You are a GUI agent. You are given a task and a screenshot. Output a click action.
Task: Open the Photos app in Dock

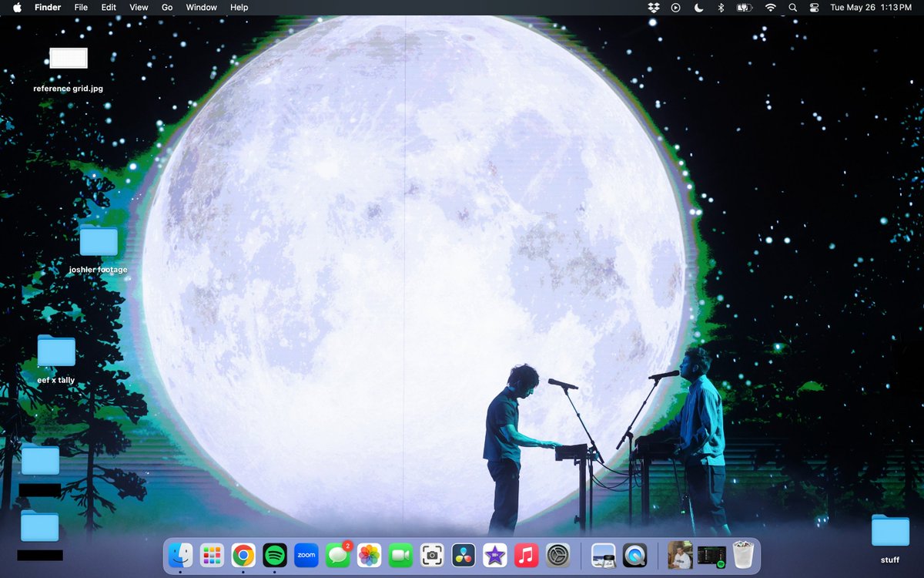click(x=370, y=555)
